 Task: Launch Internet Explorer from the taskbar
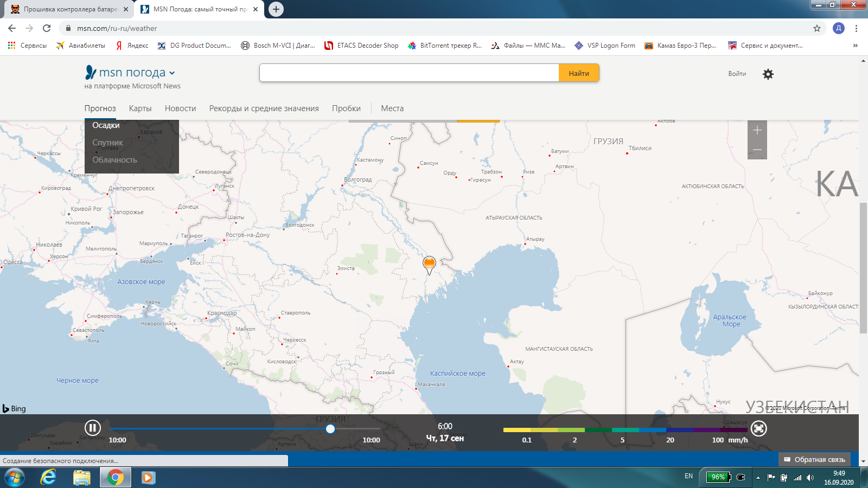48,478
